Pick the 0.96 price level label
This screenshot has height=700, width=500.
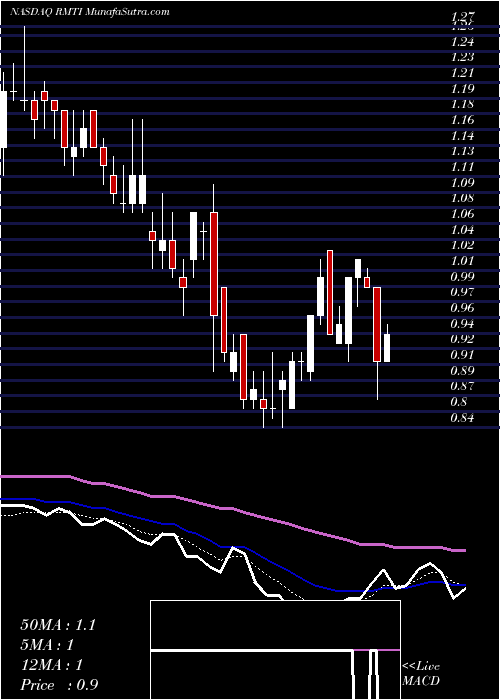pyautogui.click(x=463, y=308)
